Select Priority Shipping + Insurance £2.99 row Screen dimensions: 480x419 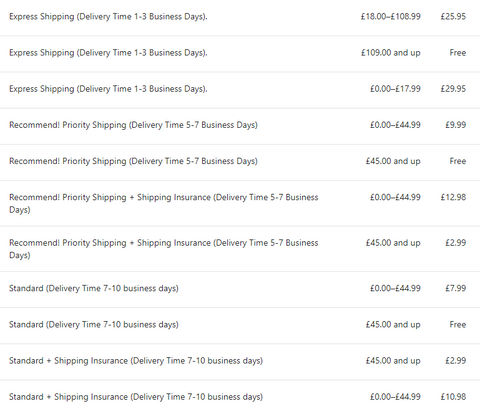[x=240, y=249]
